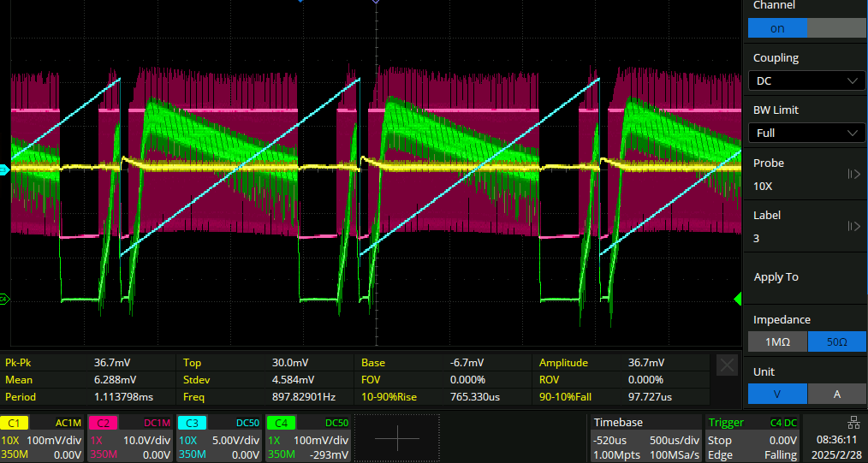Open the Coupling DC dropdown
This screenshot has height=463, width=868.
pyautogui.click(x=806, y=80)
